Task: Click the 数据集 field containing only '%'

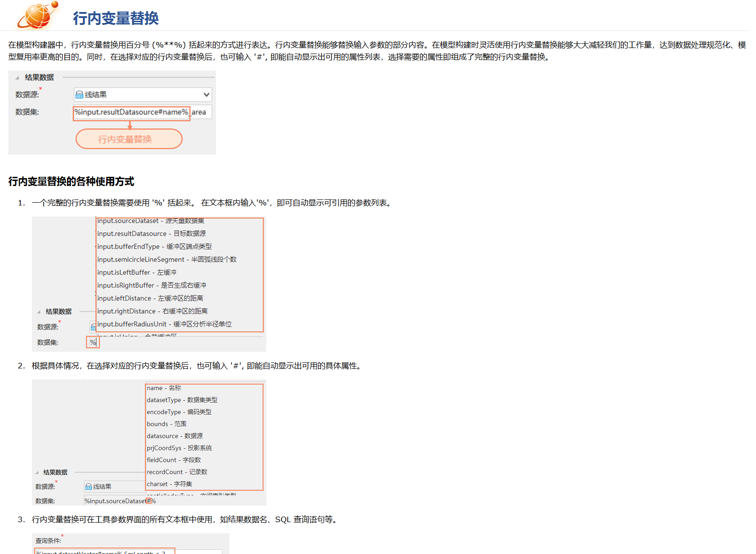Action: (x=93, y=342)
